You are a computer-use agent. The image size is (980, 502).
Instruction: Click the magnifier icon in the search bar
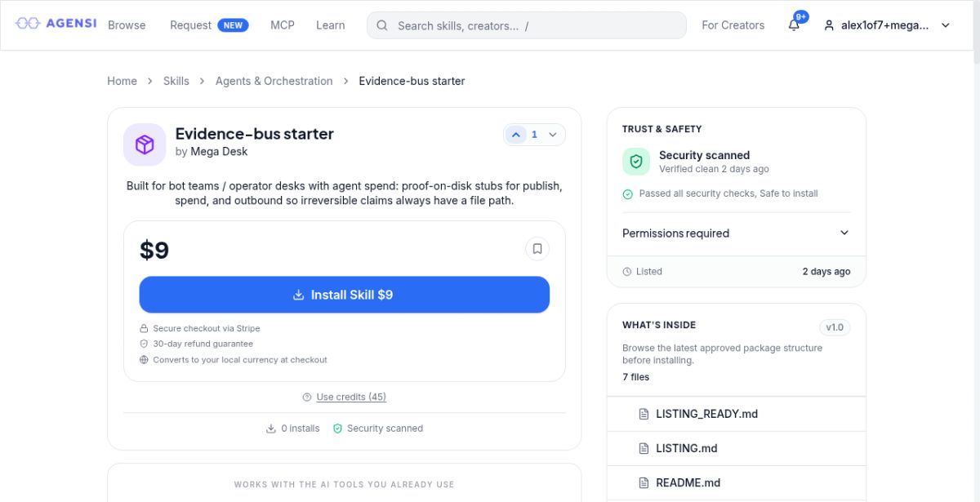pos(381,25)
